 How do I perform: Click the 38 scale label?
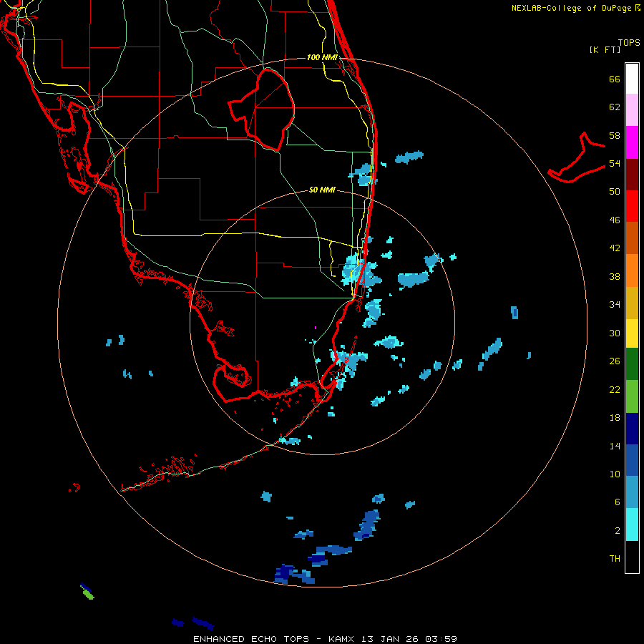(x=615, y=276)
